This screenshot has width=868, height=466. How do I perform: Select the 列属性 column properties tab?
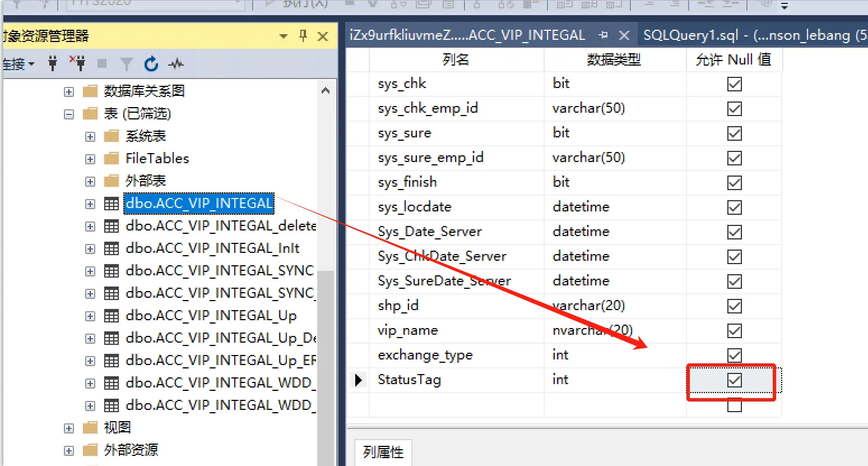383,452
